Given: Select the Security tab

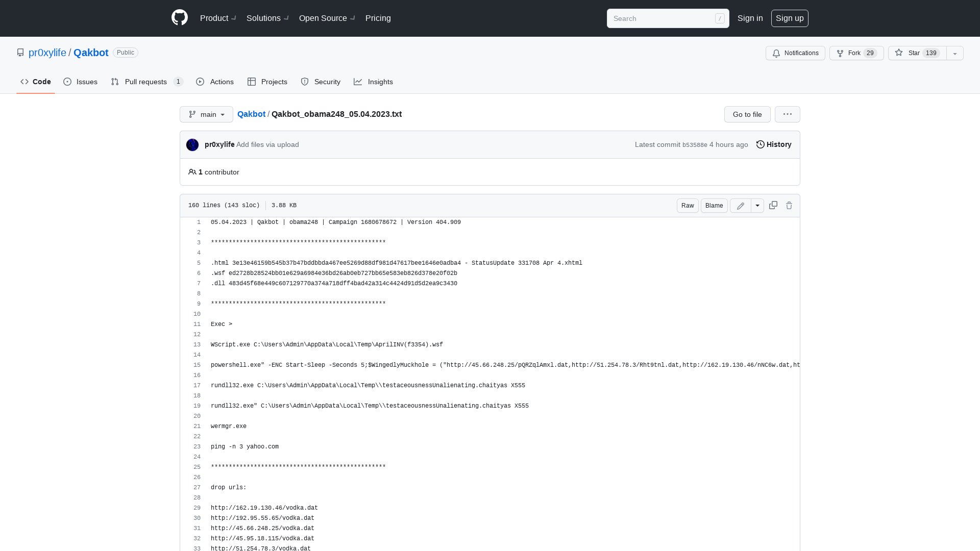Looking at the screenshot, I should click(x=321, y=82).
